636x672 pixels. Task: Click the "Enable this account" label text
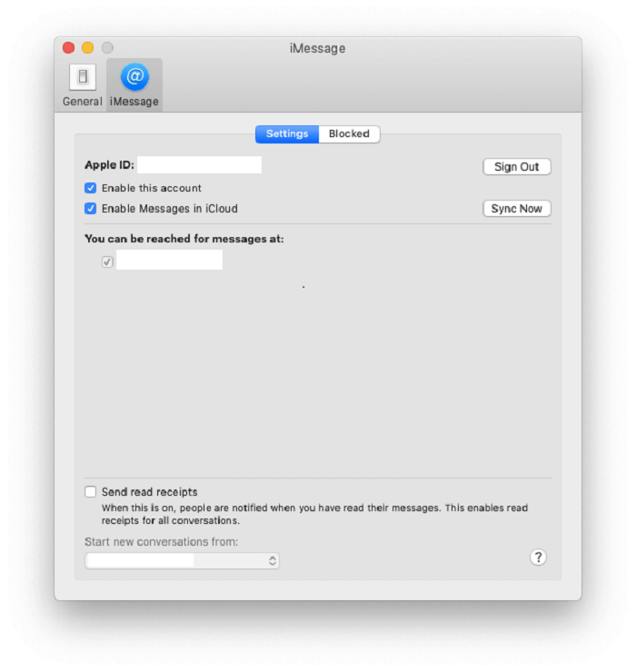point(152,188)
